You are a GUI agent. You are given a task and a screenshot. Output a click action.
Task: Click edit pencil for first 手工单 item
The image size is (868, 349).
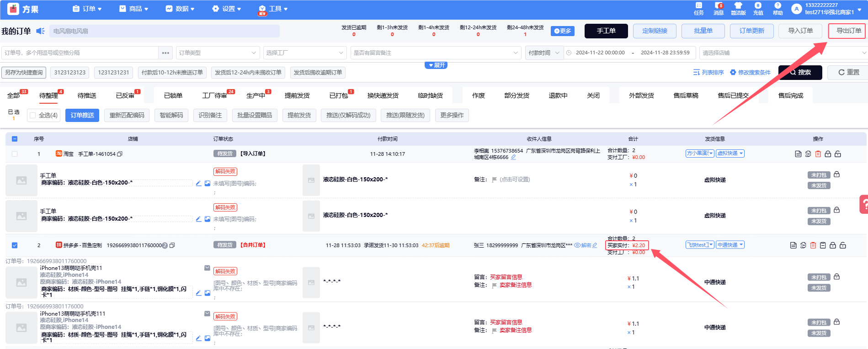(198, 183)
